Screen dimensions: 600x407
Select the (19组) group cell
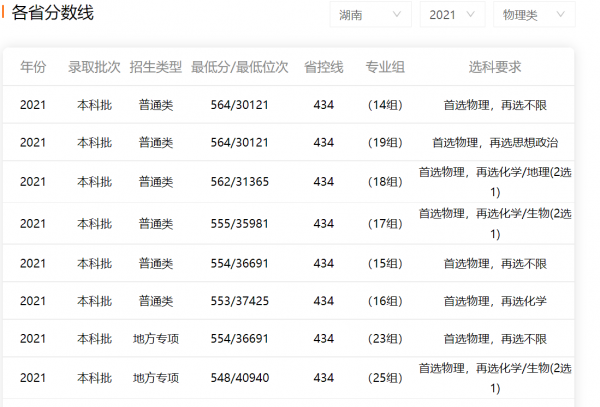click(x=385, y=142)
